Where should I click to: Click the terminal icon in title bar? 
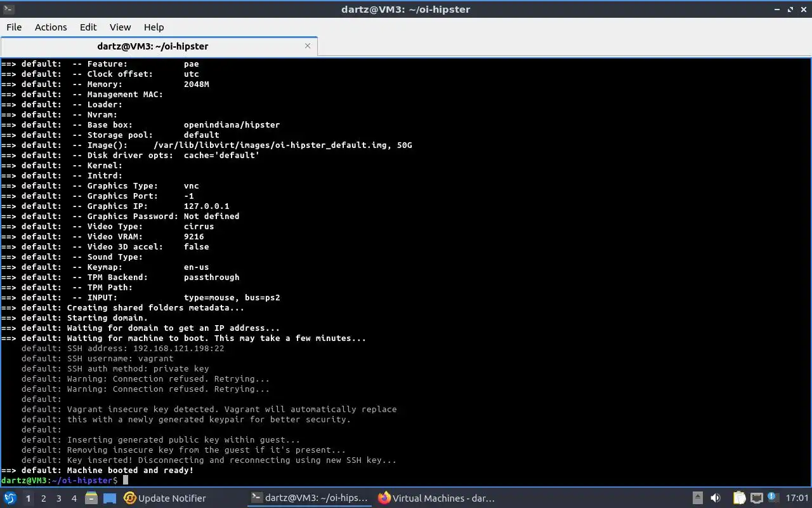[x=8, y=9]
